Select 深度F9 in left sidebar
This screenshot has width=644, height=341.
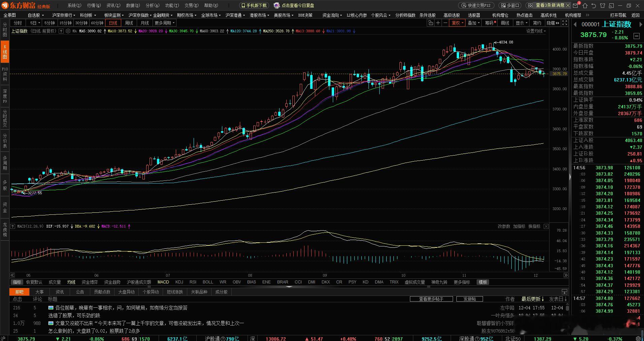[5, 96]
